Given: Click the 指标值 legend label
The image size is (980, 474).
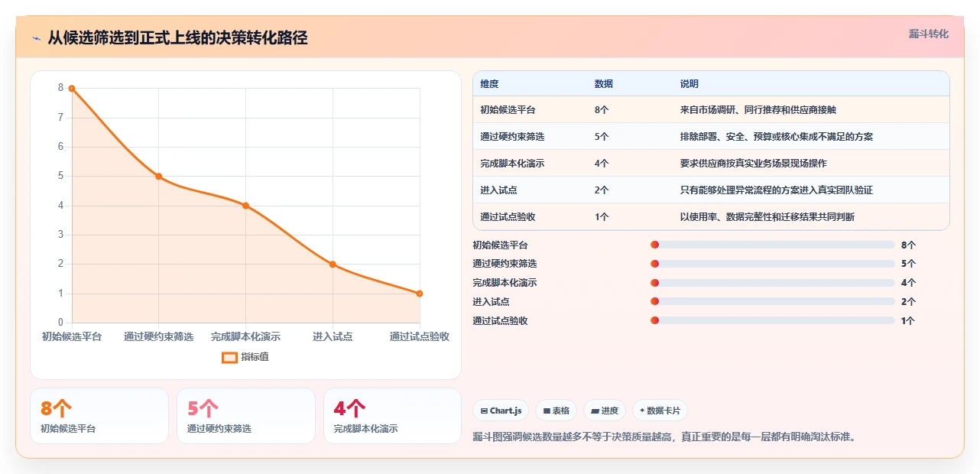Looking at the screenshot, I should click(x=255, y=357).
